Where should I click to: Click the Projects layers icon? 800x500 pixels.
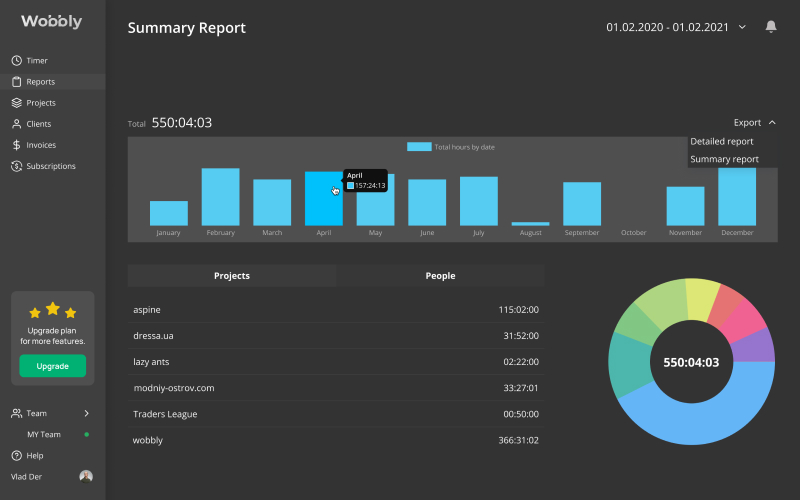[x=16, y=103]
